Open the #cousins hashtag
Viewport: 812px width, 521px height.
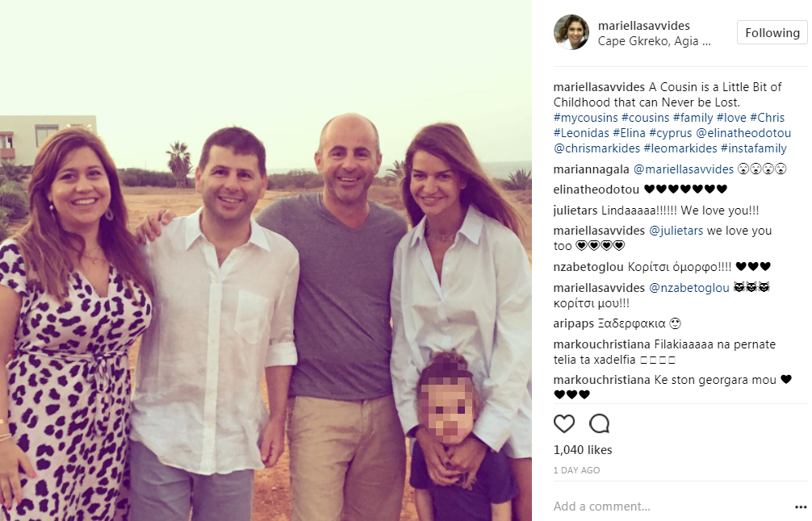click(x=645, y=118)
